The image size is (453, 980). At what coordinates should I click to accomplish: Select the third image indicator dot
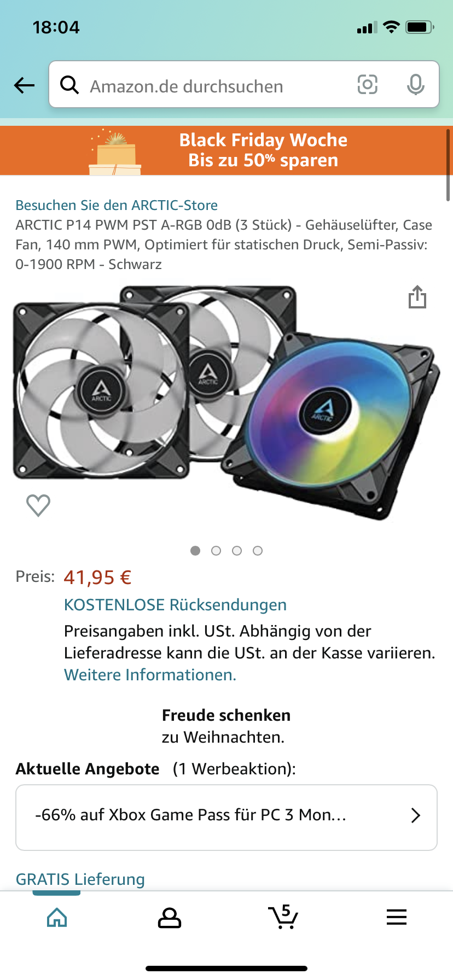pyautogui.click(x=237, y=551)
